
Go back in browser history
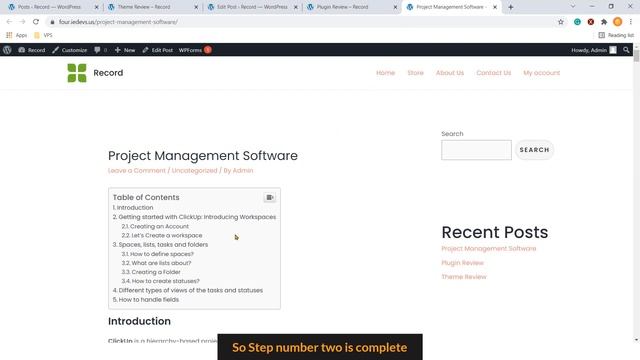9,22
